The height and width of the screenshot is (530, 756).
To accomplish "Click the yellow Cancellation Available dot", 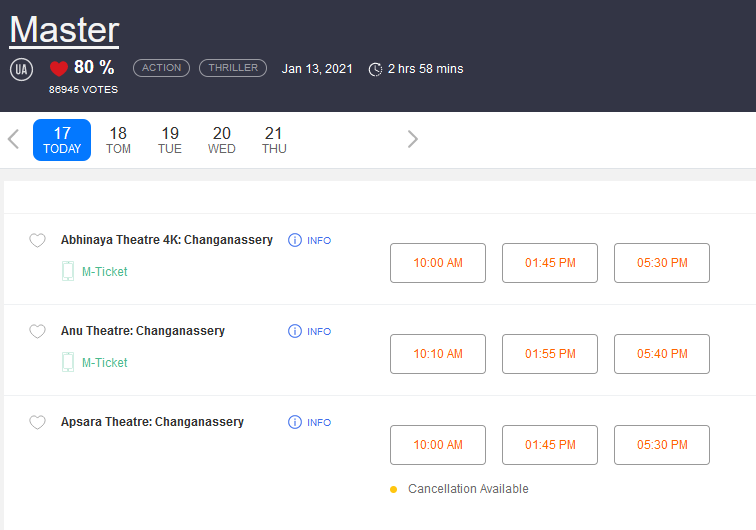I will [x=393, y=489].
